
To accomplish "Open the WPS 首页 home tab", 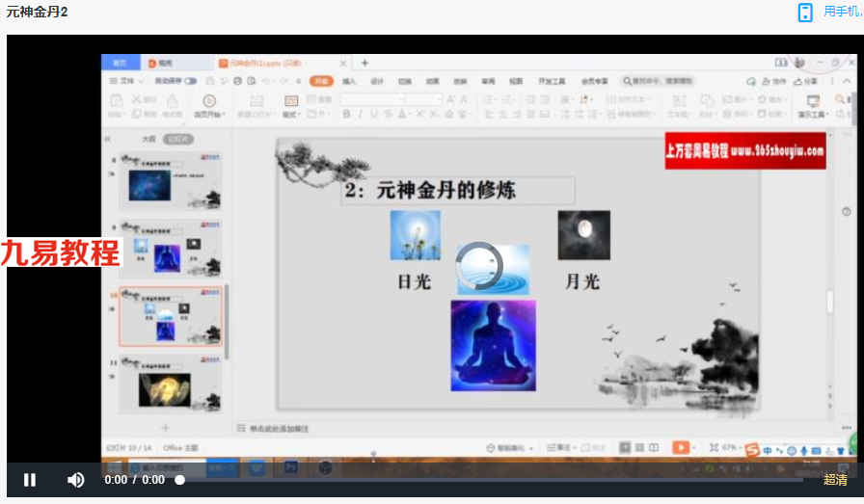I will pos(121,63).
